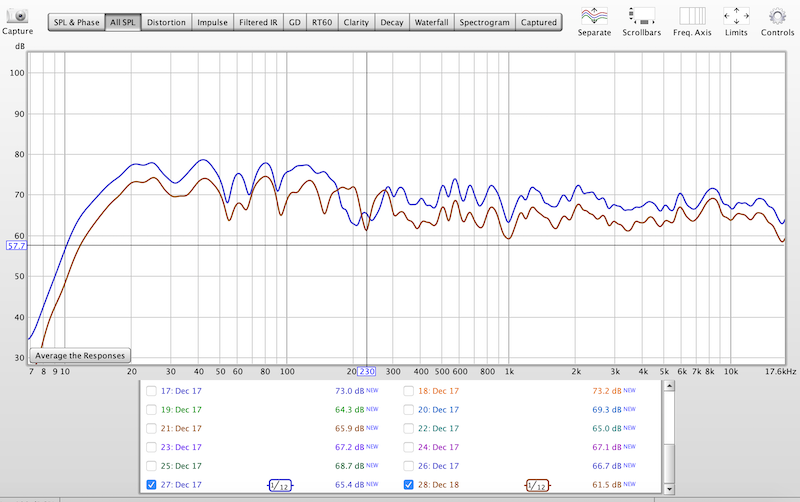This screenshot has width=800, height=502.
Task: Click the 73.0 dB value for trace 17
Action: 349,391
